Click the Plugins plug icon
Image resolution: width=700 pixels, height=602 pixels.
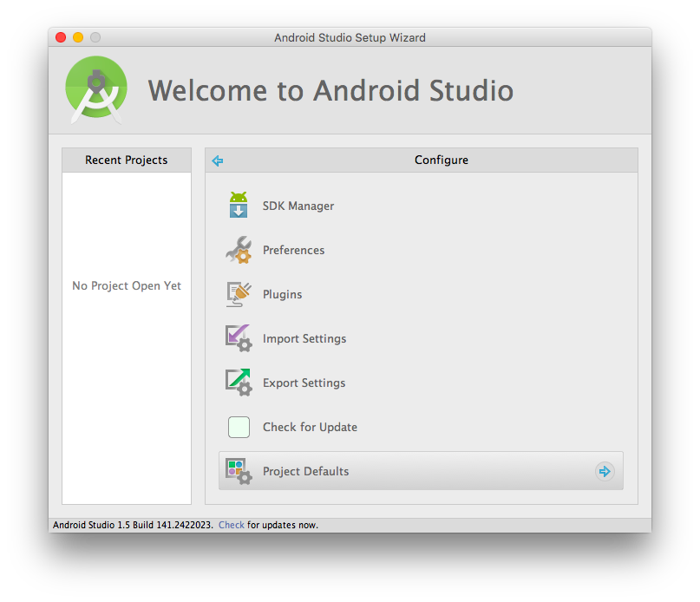point(239,294)
